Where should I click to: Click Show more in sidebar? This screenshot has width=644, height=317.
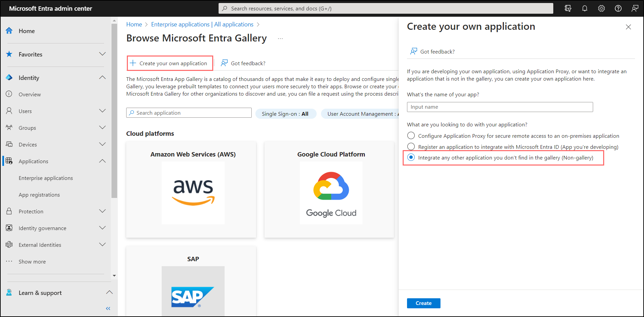point(32,261)
